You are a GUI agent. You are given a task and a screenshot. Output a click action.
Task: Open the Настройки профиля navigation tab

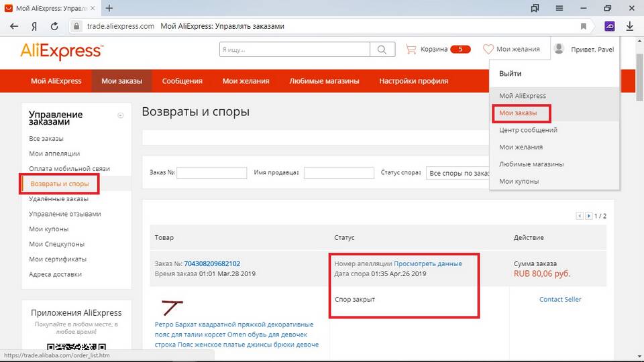pyautogui.click(x=413, y=81)
